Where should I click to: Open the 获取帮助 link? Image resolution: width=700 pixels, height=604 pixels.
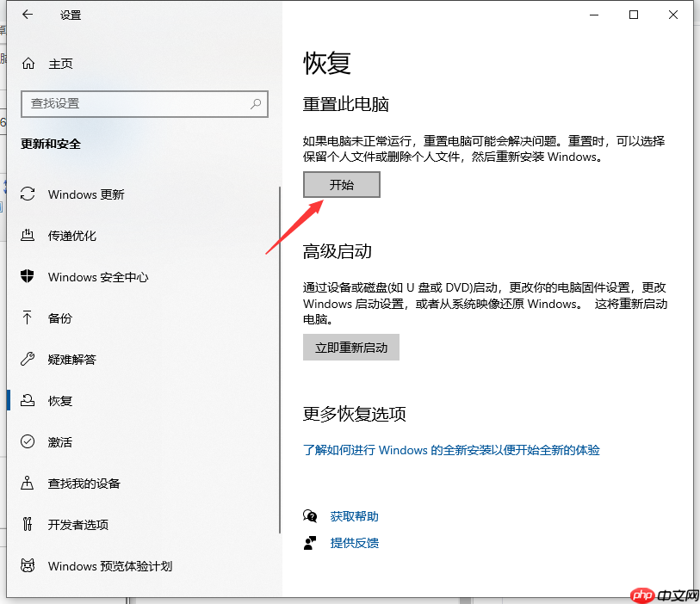pyautogui.click(x=355, y=516)
